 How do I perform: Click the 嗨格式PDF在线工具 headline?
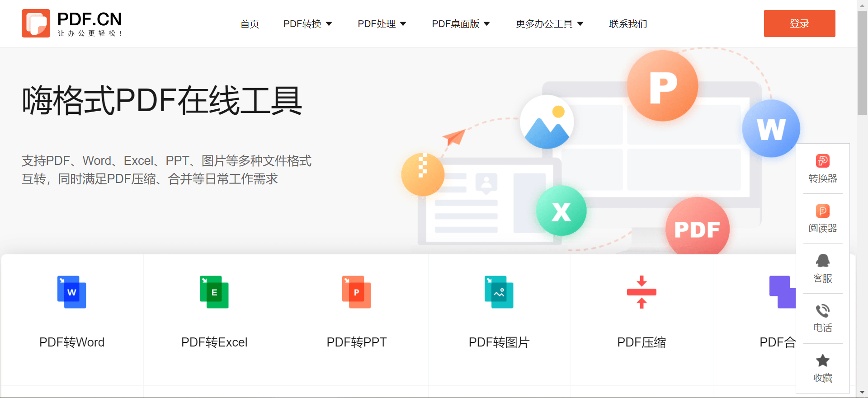point(162,100)
